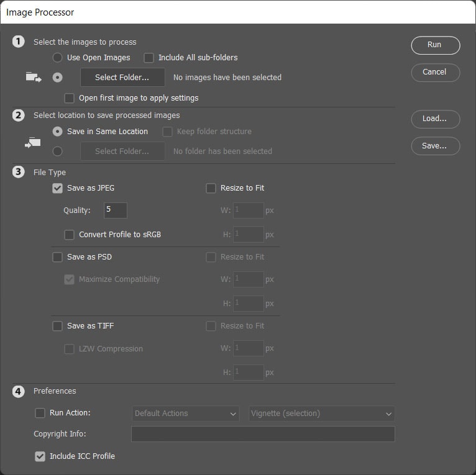Image resolution: width=476 pixels, height=475 pixels.
Task: Click the source folder icon in section 1
Action: coord(34,78)
